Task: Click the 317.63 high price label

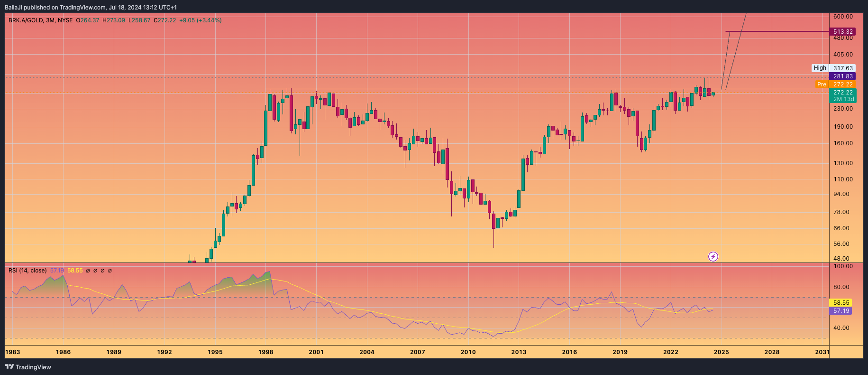Action: pyautogui.click(x=843, y=68)
